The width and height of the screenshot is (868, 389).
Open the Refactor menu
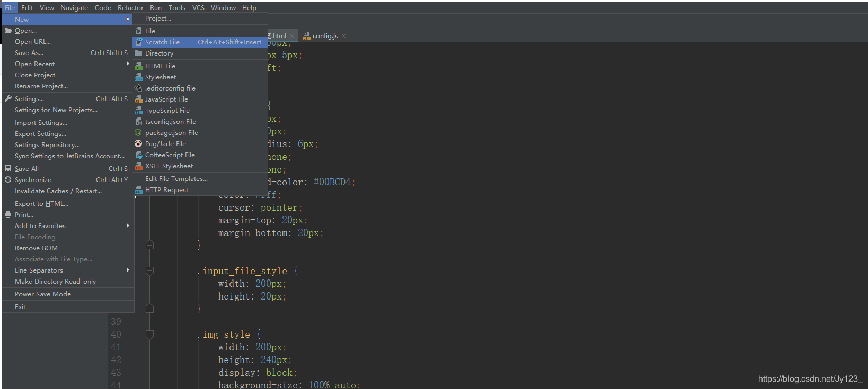click(x=130, y=7)
